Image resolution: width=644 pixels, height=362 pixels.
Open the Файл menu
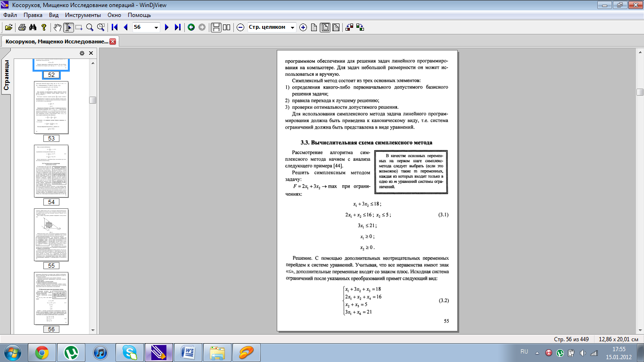[x=10, y=15]
